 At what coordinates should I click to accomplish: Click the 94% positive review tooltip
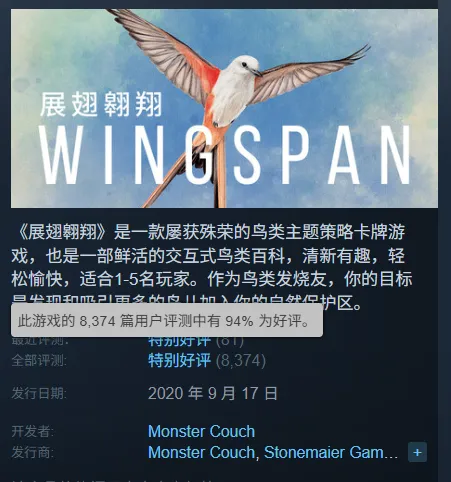(167, 320)
